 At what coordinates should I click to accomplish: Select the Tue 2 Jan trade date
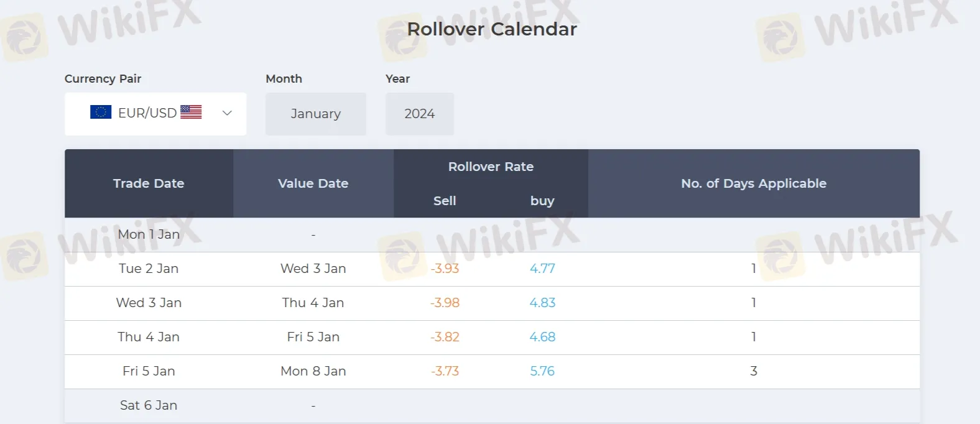[x=149, y=269]
